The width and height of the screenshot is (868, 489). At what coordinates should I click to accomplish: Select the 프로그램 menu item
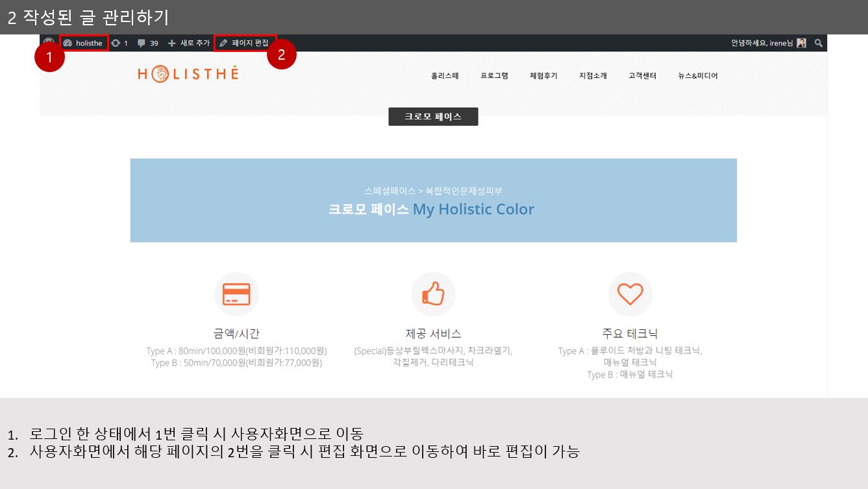(x=494, y=76)
